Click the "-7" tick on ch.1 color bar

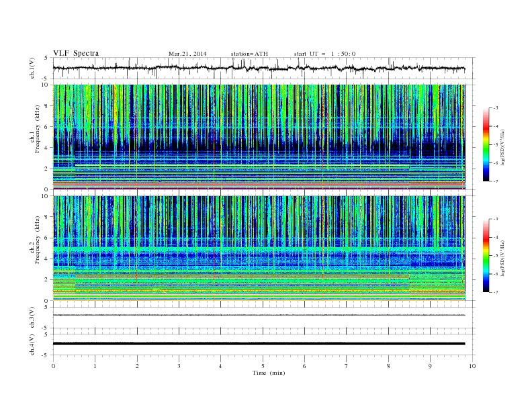click(x=496, y=181)
